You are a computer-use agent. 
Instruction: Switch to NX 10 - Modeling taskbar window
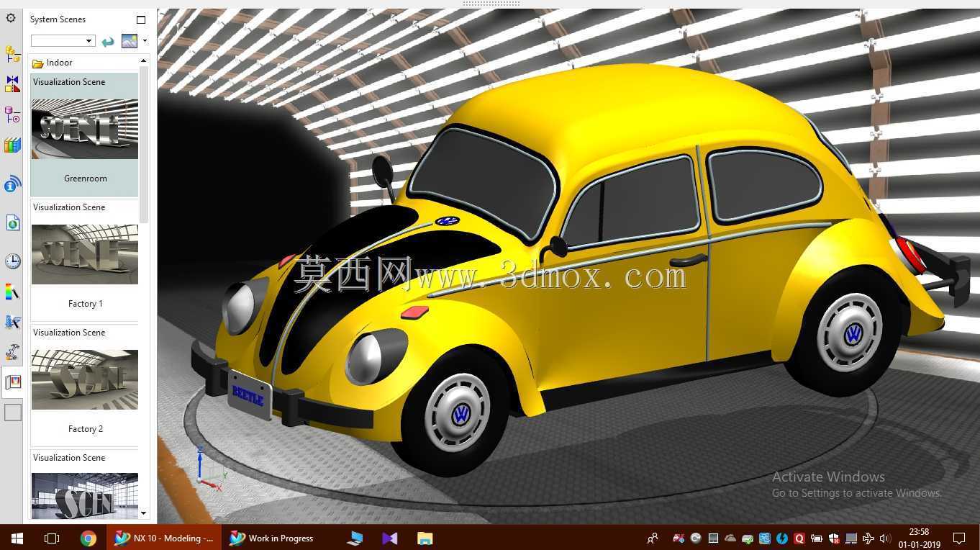click(x=164, y=538)
